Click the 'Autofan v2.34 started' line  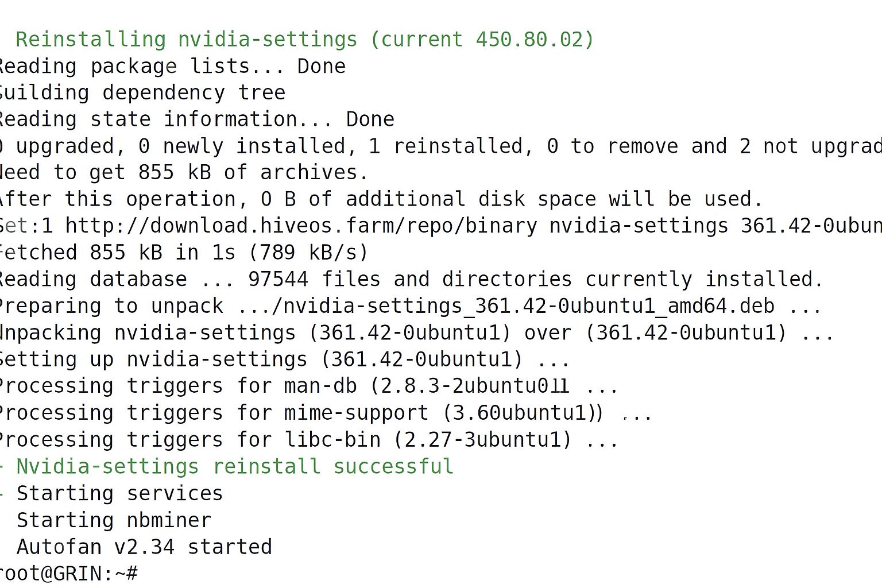144,546
